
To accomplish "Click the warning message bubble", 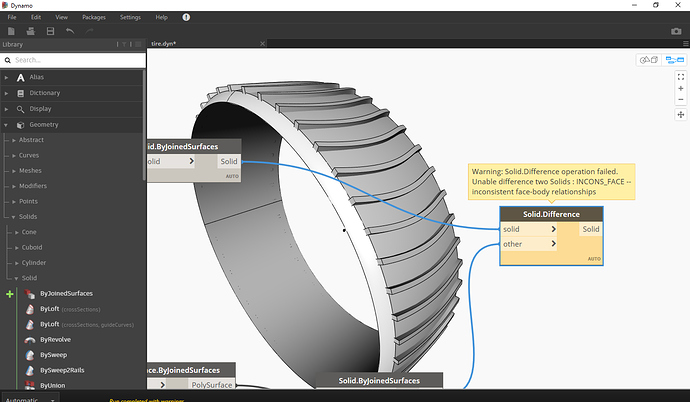I will (x=551, y=182).
